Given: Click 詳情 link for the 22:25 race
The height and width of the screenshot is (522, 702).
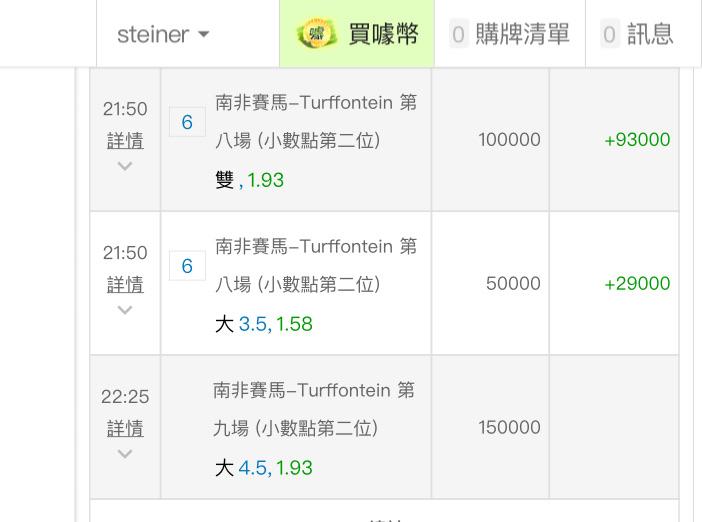Looking at the screenshot, I should [x=125, y=428].
